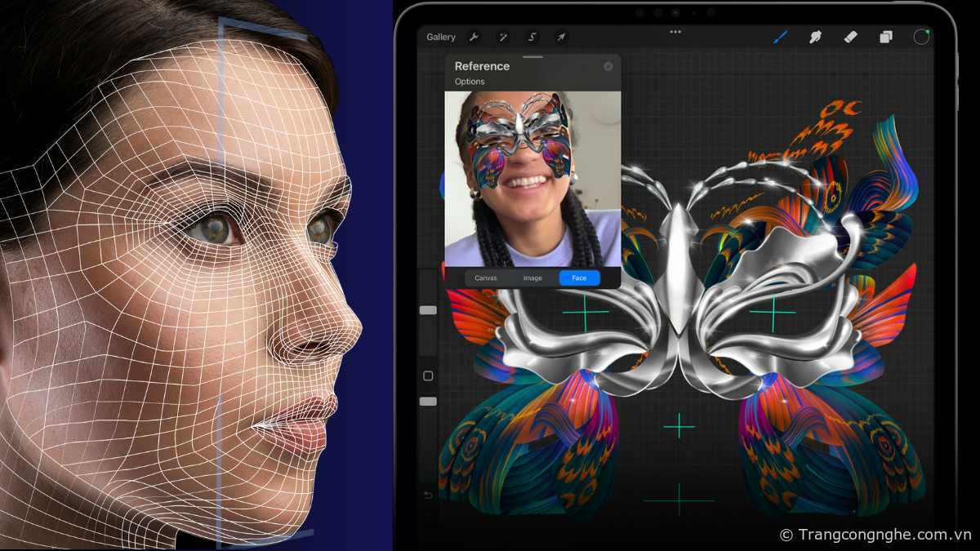
Task: Open the Layers panel
Action: [886, 37]
